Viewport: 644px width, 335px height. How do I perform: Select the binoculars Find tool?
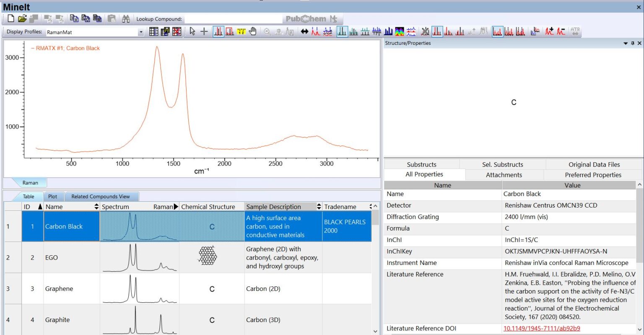pos(126,18)
